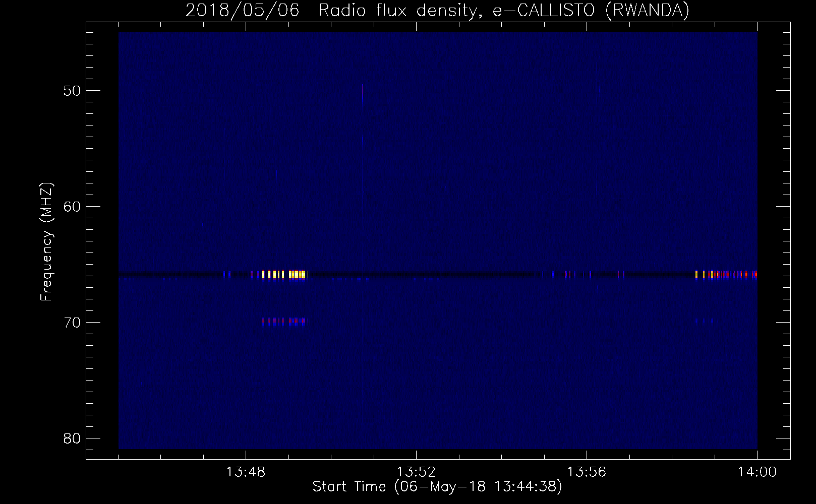The height and width of the screenshot is (504, 816).
Task: Click the 13:52 time tick label
Action: (416, 472)
